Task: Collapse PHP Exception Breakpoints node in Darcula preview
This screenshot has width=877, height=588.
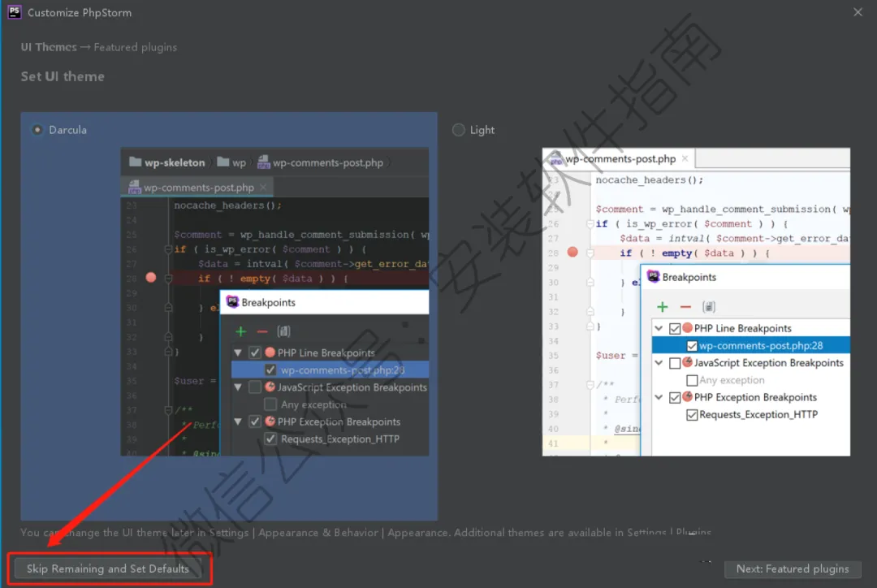Action: pos(238,422)
